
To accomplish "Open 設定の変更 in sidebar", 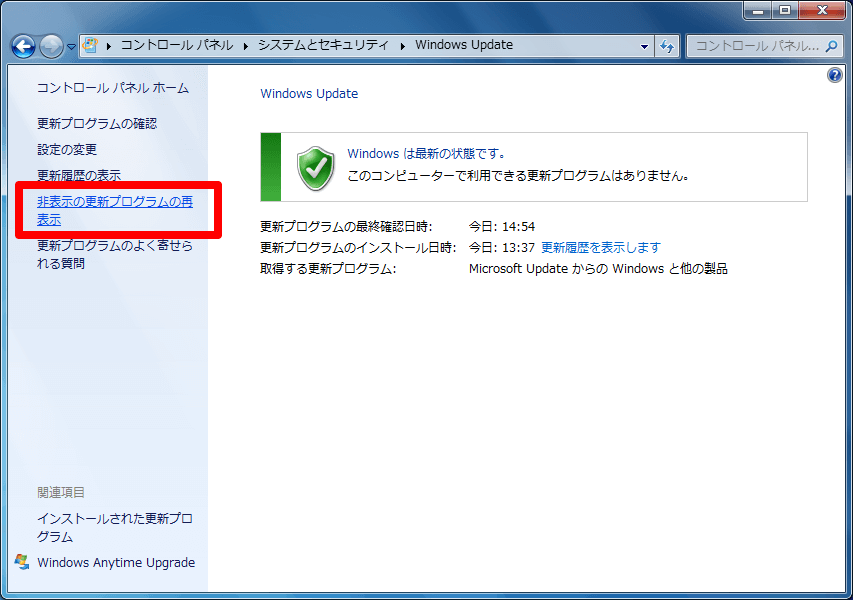I will coord(67,149).
